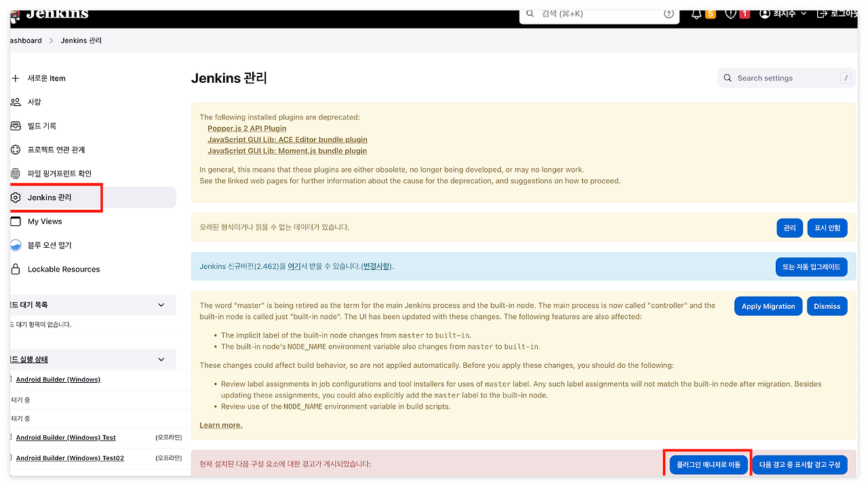Click the magnifier icon in the top search box
This screenshot has height=486, width=868.
tap(530, 14)
